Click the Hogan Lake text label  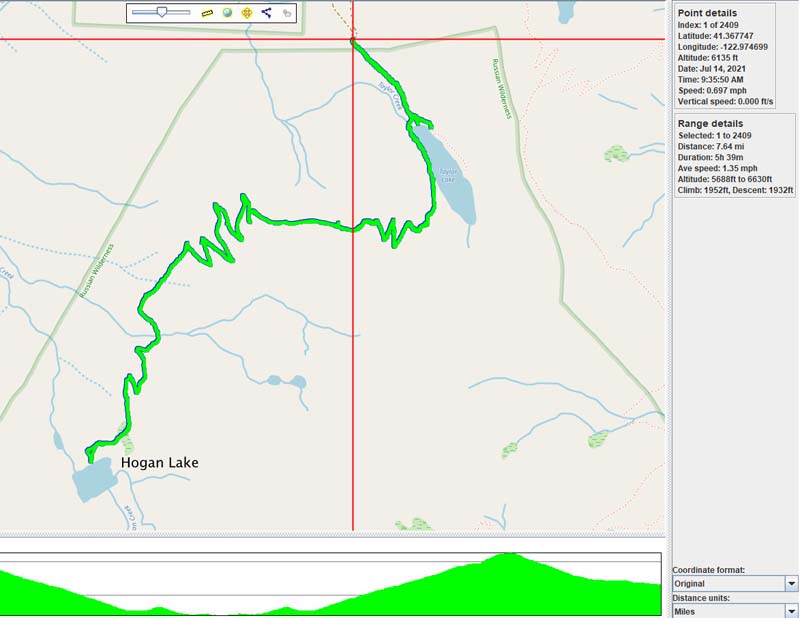point(159,463)
